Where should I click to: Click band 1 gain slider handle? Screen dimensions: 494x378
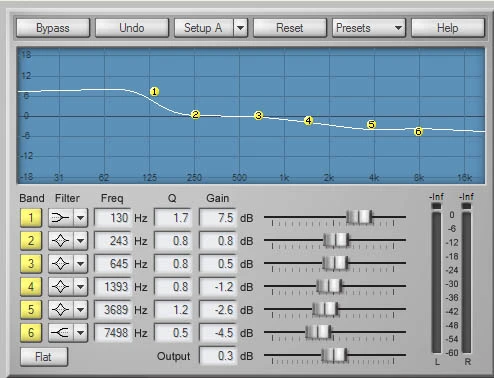point(359,217)
